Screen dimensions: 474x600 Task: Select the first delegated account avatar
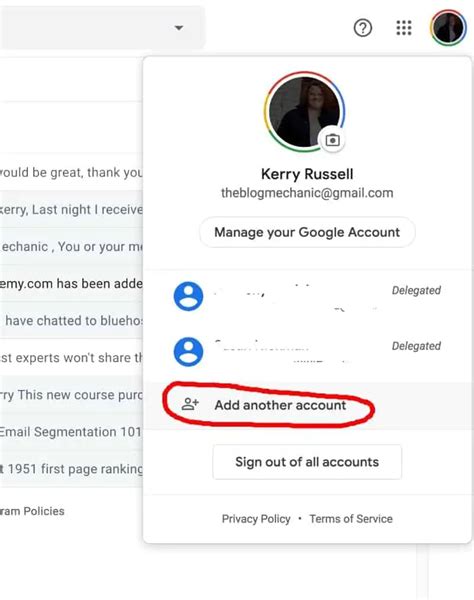click(188, 297)
